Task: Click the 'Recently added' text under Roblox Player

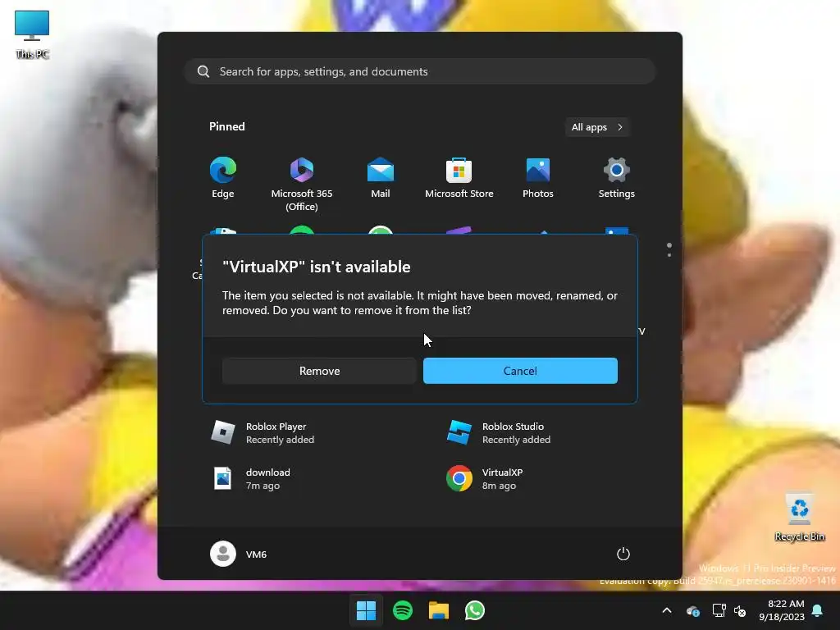Action: tap(281, 440)
